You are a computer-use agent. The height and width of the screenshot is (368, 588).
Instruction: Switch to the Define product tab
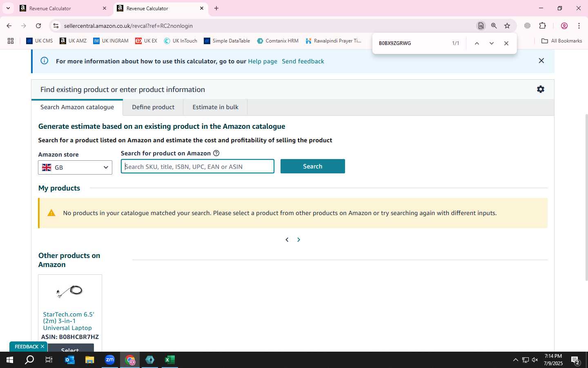pyautogui.click(x=153, y=107)
